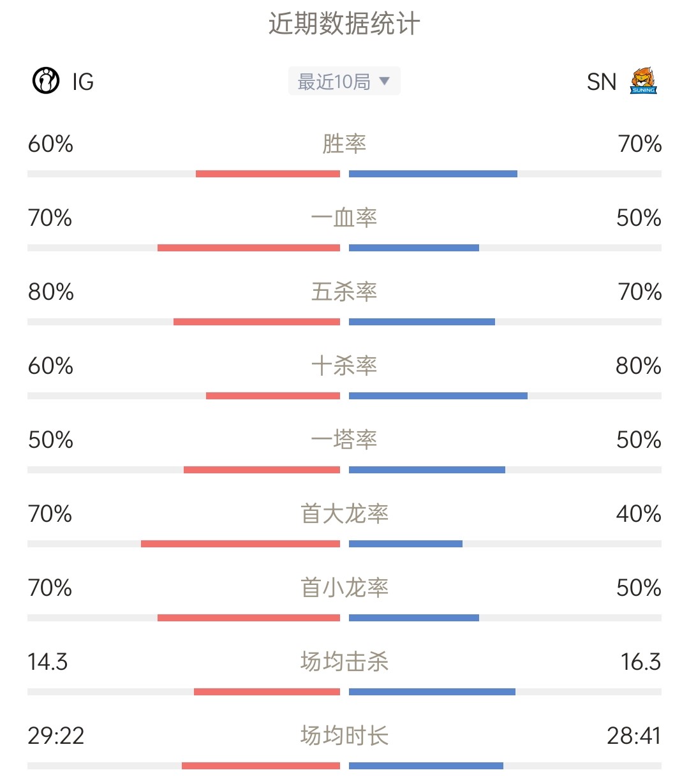The image size is (689, 784).
Task: Click the 近期数据统计 title
Action: tap(344, 24)
